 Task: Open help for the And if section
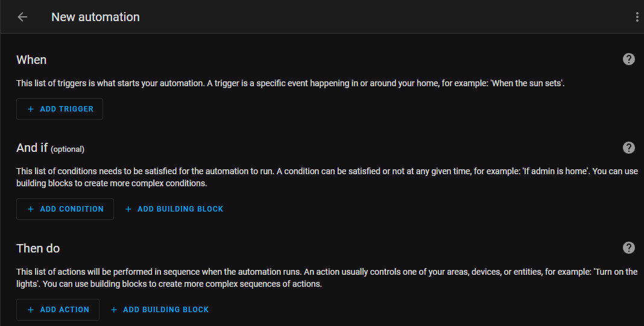[x=629, y=148]
